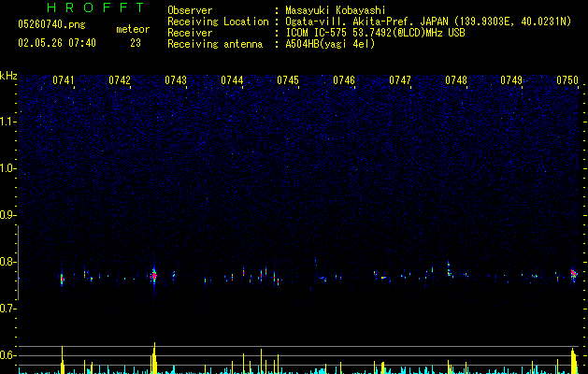Select the filename 05260740.png

click(51, 24)
